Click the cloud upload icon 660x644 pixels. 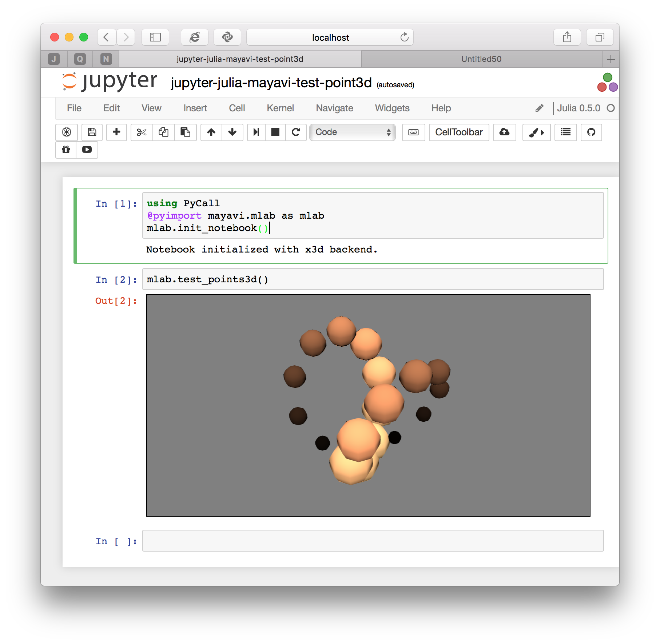point(504,132)
